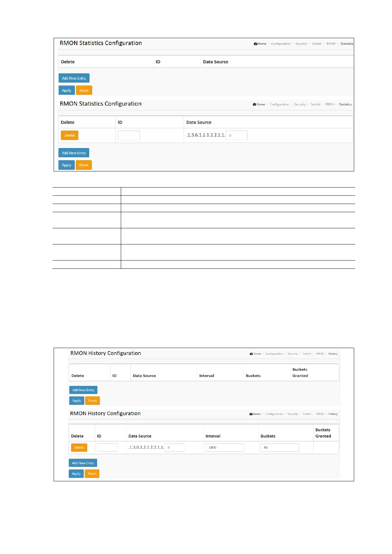Focus the ID field in Statistics entry row
Viewport: 392px width, 554px height.
[x=129, y=136]
